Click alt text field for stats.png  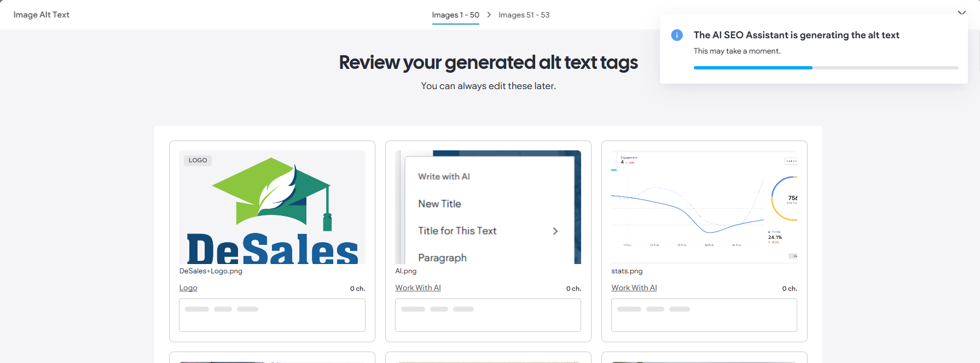(704, 315)
